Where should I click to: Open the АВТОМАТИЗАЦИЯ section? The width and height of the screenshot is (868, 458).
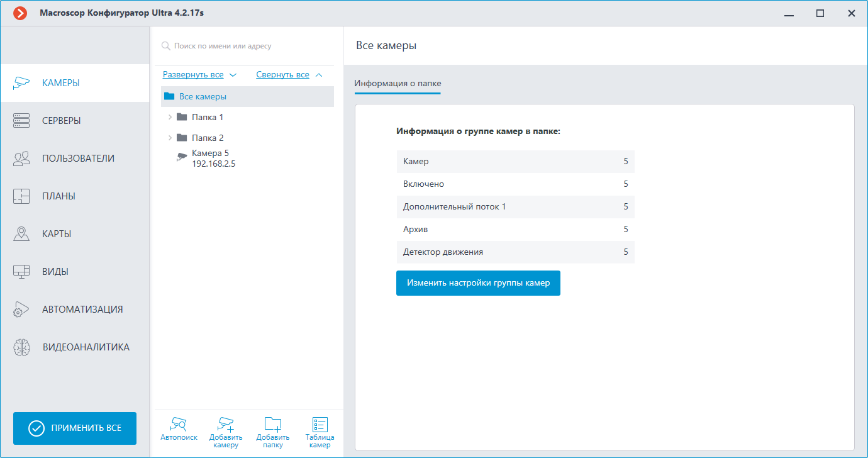pyautogui.click(x=75, y=310)
